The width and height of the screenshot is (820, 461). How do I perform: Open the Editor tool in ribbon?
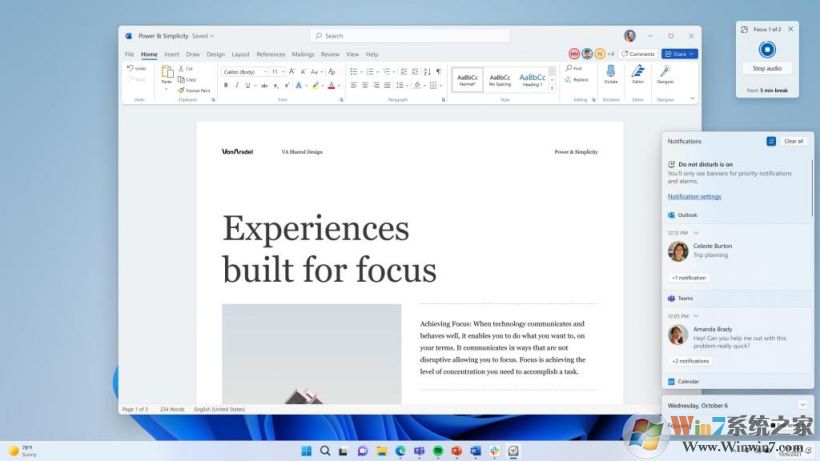tap(638, 73)
